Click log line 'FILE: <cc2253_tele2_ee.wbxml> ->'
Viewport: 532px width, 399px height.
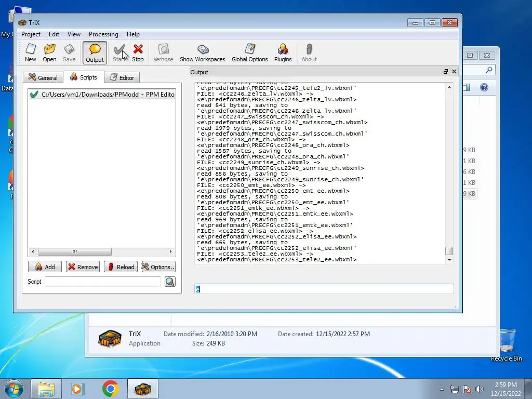click(255, 254)
